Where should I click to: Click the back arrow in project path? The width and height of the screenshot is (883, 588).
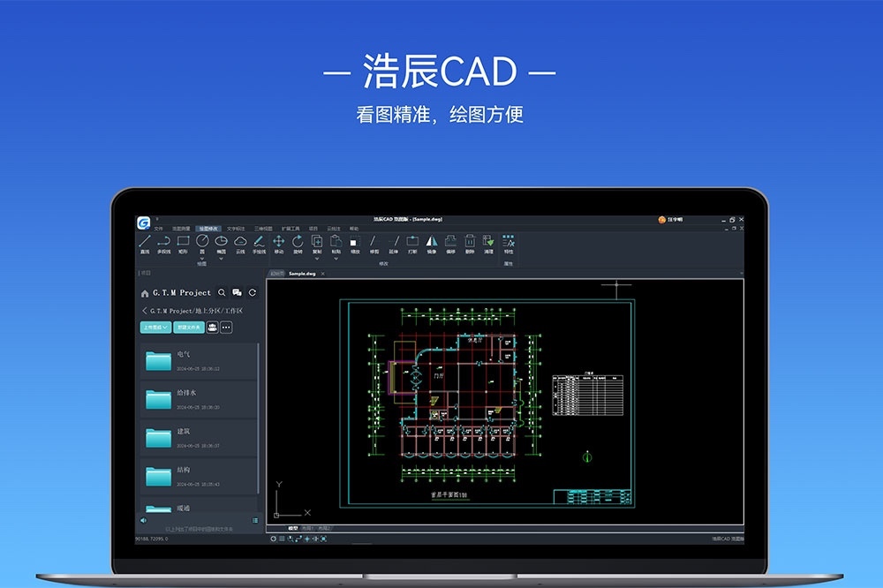[145, 311]
